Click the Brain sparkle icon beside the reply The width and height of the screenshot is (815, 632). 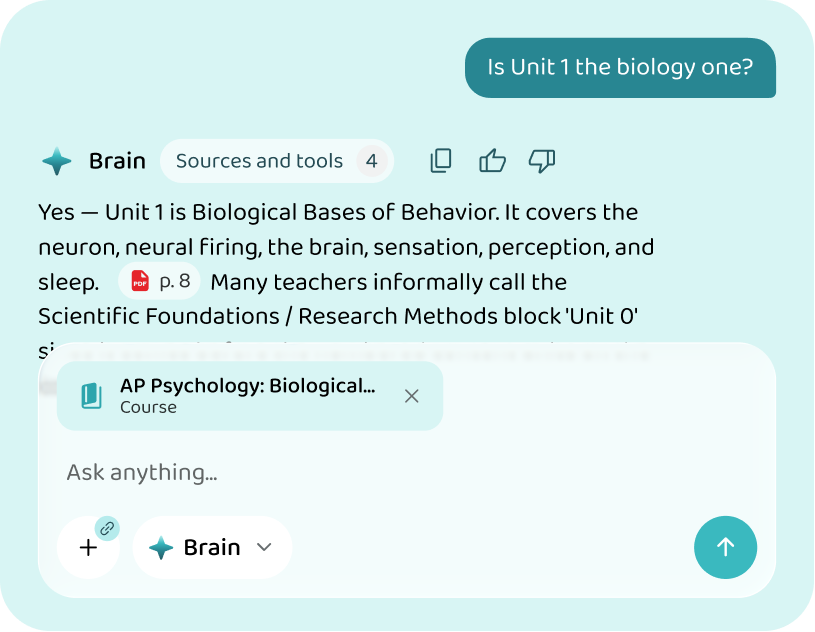(x=57, y=161)
